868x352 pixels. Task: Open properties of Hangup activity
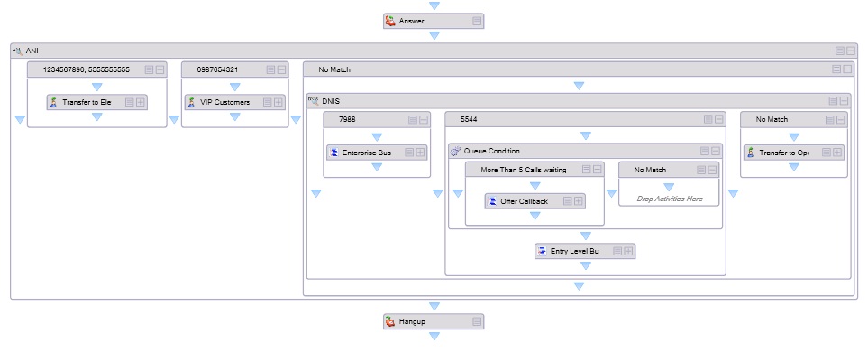(477, 321)
